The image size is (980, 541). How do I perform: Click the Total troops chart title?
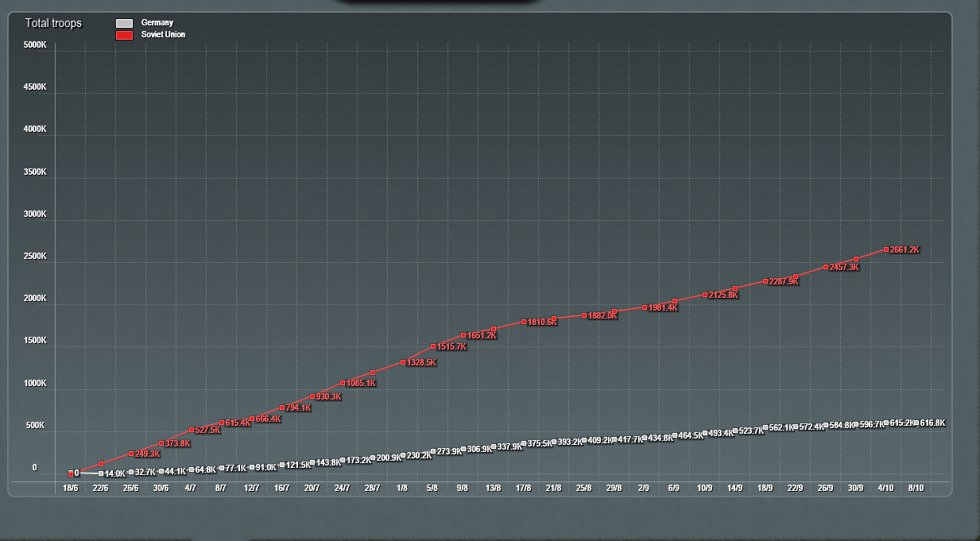(53, 23)
